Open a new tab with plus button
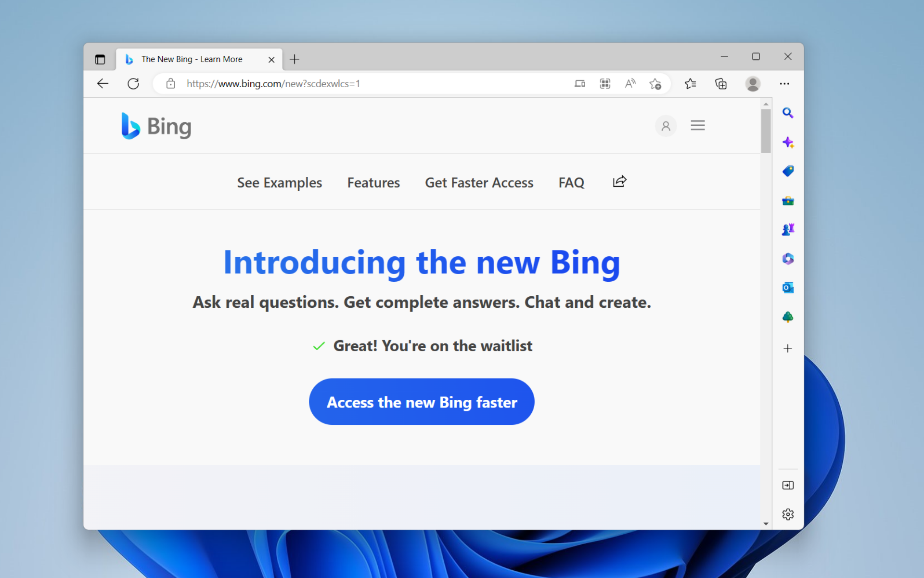Image resolution: width=924 pixels, height=578 pixels. tap(295, 59)
